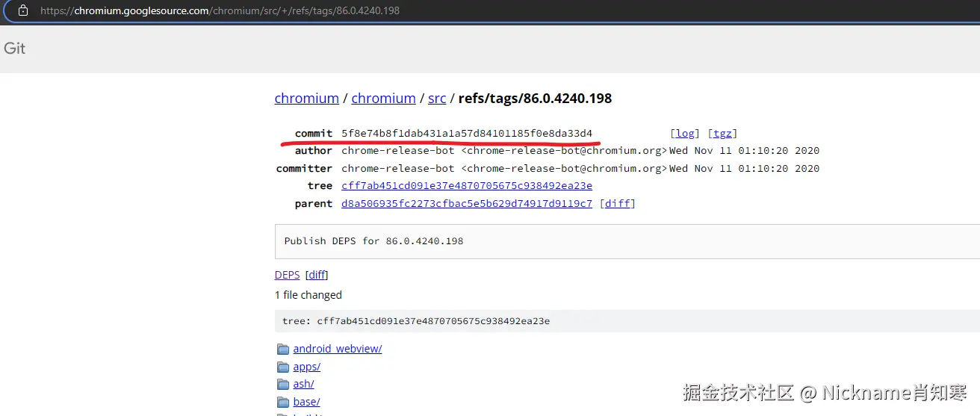Screen dimensions: 980x416
Task: Click the committer date Wed Nov 11
Action: [745, 169]
